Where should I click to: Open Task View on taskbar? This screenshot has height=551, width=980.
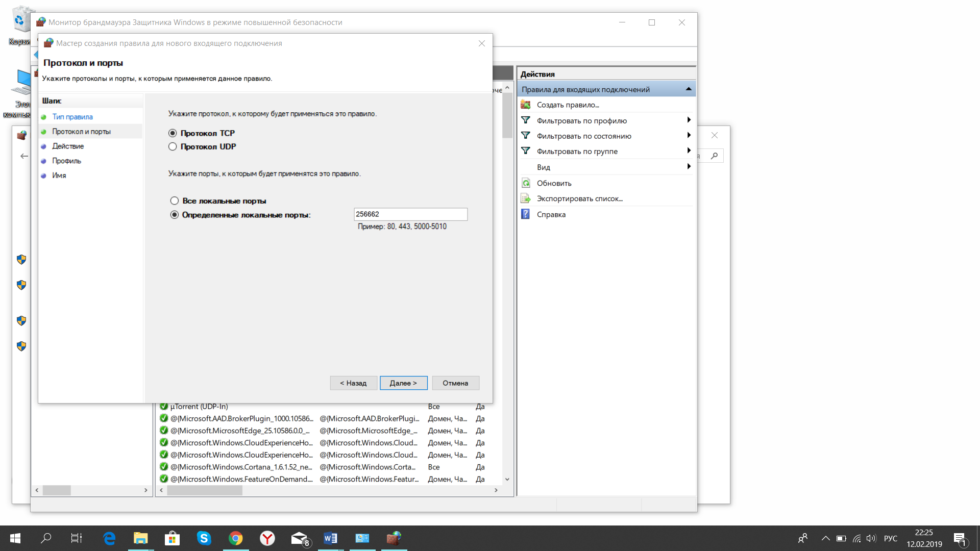pos(77,538)
